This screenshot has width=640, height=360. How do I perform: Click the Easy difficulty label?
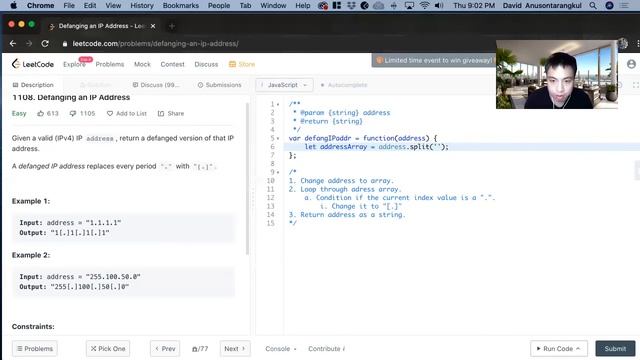point(19,113)
